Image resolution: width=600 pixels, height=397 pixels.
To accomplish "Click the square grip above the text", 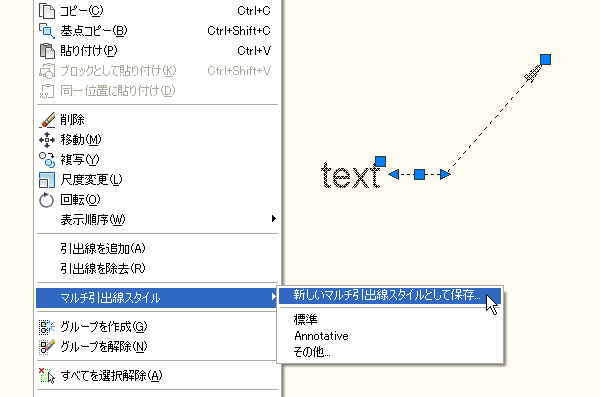I will tap(380, 161).
